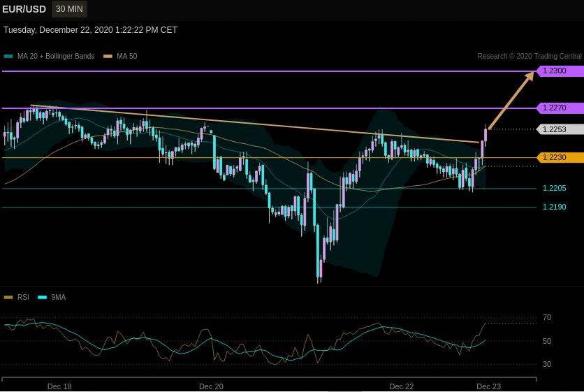Click the Dec 18 date axis label
This screenshot has width=584, height=392.
[59, 386]
